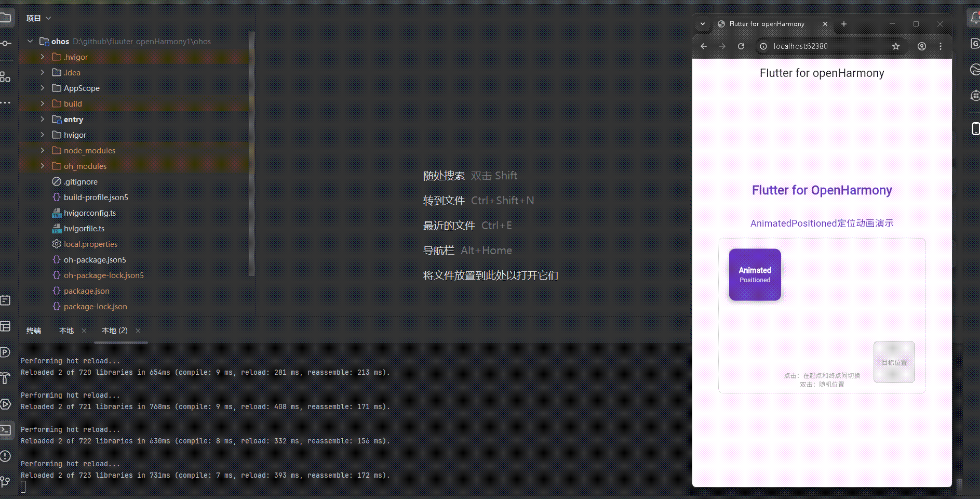Click the Reloaded 2 of 723 libraries line
Screen dimensions: 980x499
pyautogui.click(x=205, y=475)
